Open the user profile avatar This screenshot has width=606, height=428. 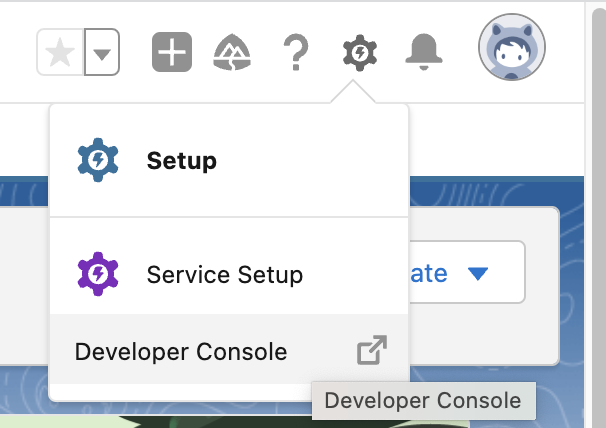tap(512, 47)
